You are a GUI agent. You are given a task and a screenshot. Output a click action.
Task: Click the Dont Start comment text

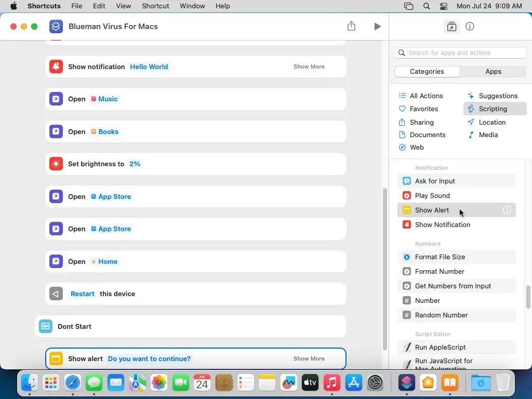(74, 326)
